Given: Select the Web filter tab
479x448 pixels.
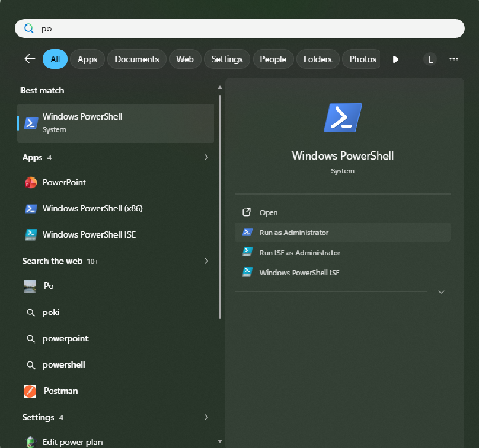Looking at the screenshot, I should point(185,59).
